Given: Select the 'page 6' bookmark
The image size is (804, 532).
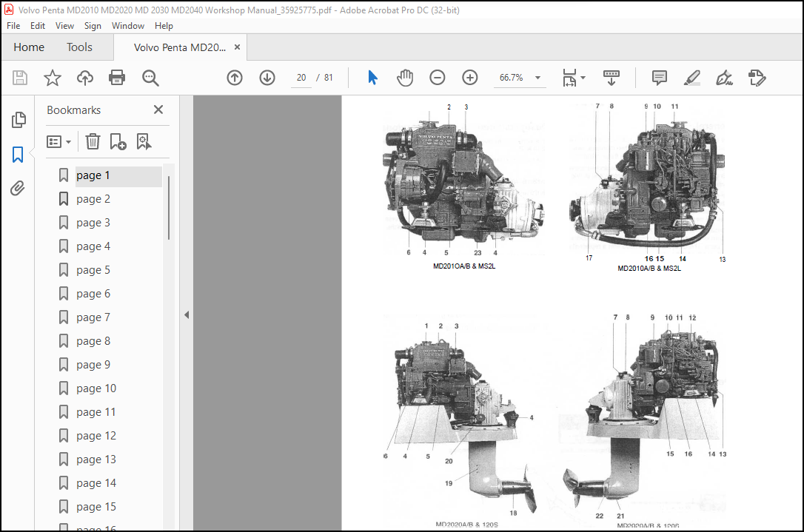Looking at the screenshot, I should pos(93,294).
